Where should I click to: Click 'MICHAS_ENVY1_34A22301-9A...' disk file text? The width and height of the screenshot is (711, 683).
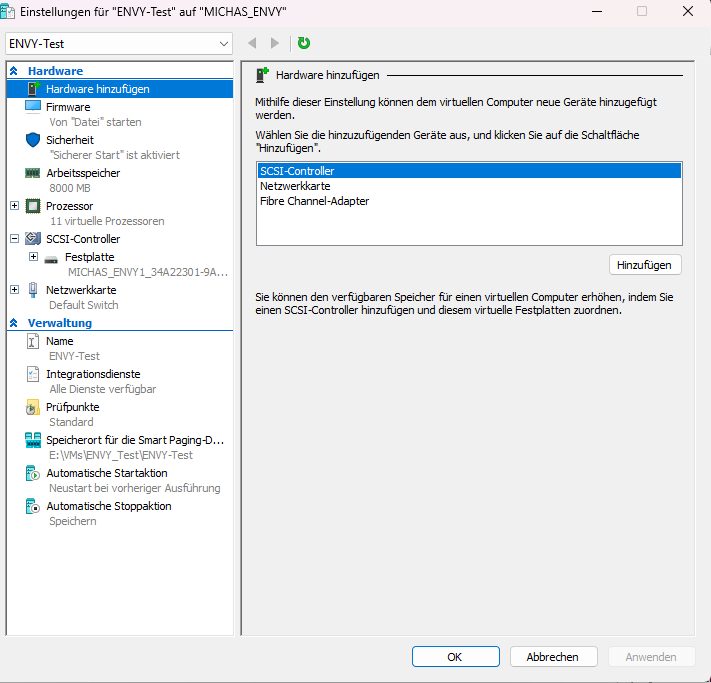click(x=148, y=272)
